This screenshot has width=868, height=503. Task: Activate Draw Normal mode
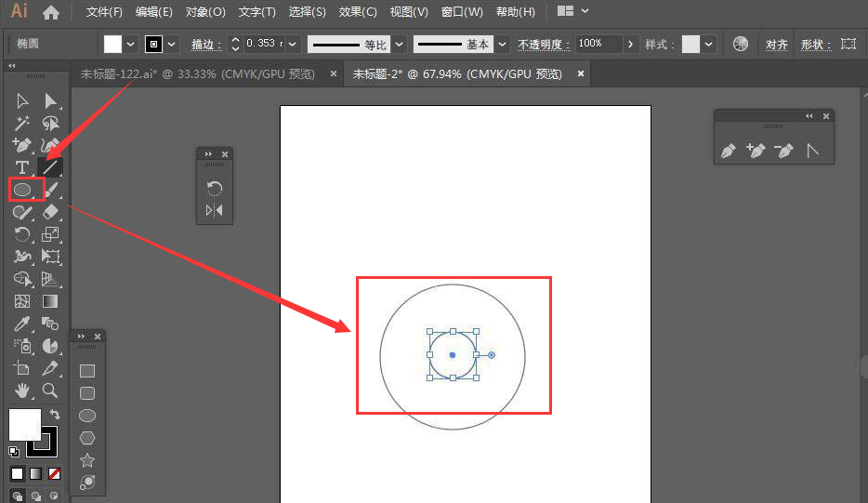point(18,496)
